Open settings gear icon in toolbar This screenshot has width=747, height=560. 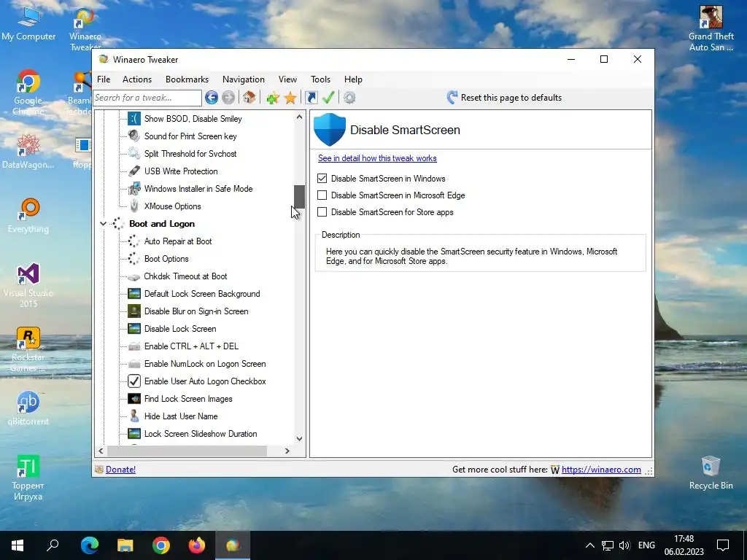tap(349, 98)
